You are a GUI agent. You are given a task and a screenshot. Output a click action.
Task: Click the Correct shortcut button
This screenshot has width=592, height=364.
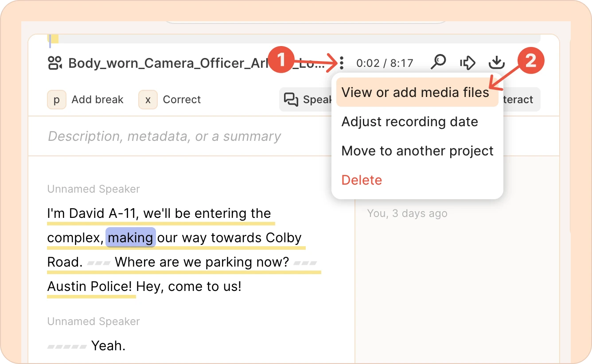coord(170,100)
